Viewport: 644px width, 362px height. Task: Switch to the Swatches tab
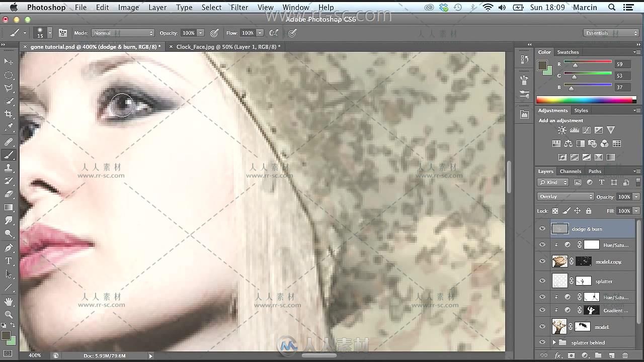568,52
